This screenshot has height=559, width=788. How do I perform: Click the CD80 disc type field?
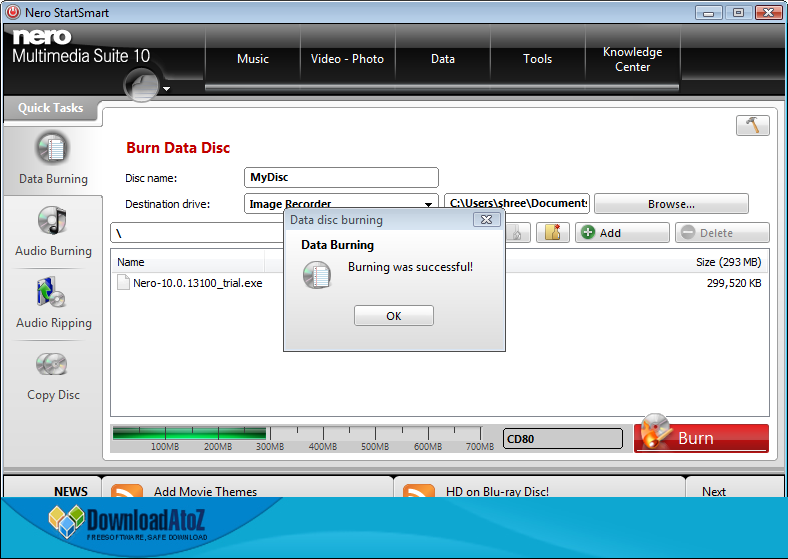coord(562,439)
